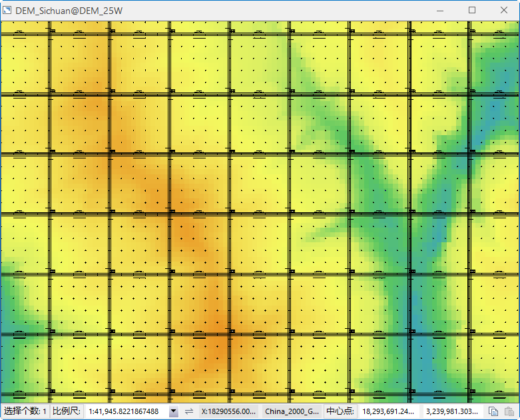Viewport: 520px width, 420px height.
Task: Click the 比例尺 scale label
Action: 67,412
